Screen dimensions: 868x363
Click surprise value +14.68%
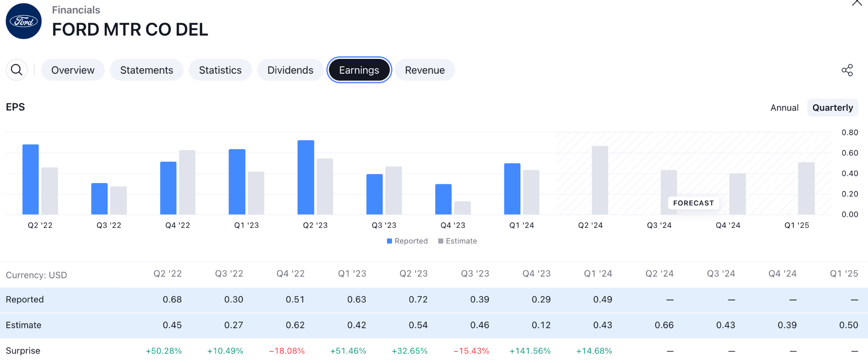(594, 351)
